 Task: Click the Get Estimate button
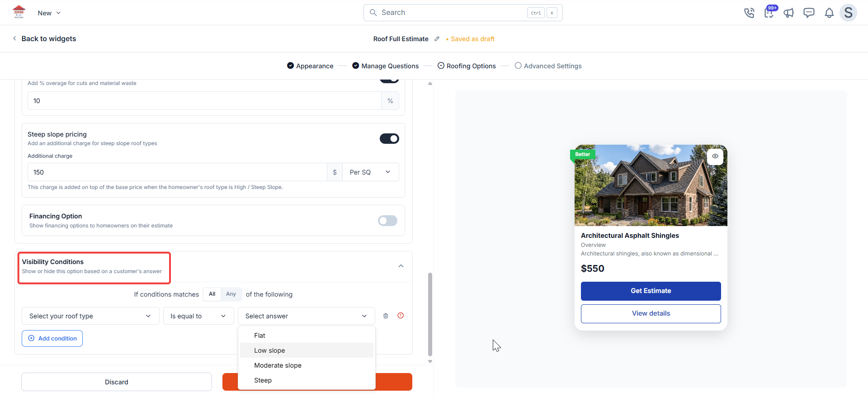pyautogui.click(x=651, y=291)
